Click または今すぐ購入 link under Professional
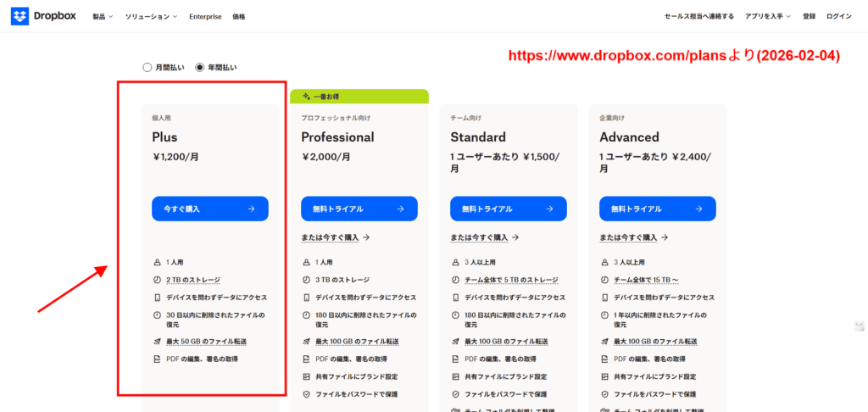 (336, 237)
